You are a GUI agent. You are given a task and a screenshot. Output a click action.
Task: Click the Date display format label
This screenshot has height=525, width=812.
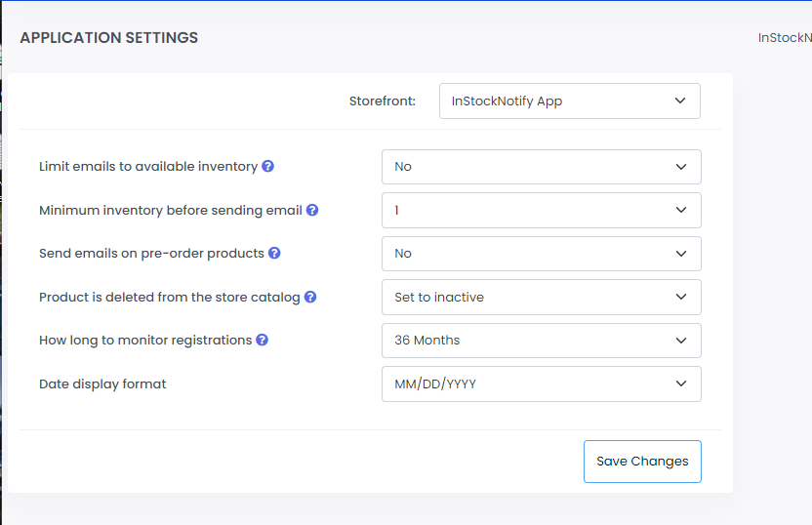pyautogui.click(x=102, y=384)
